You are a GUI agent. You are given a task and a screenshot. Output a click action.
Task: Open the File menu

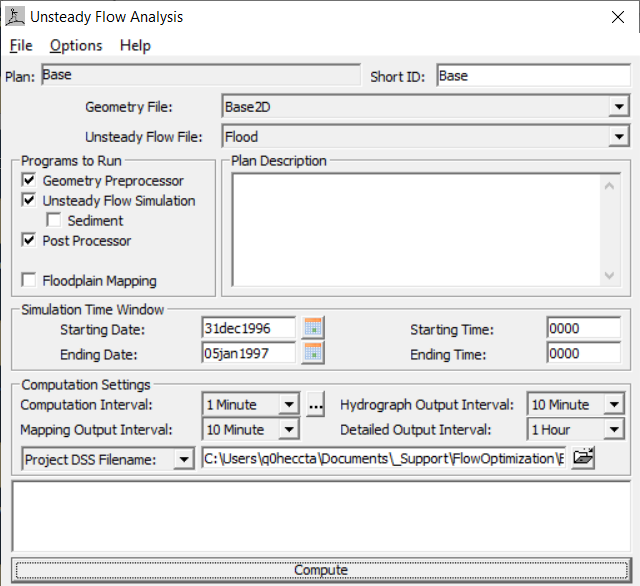point(21,45)
